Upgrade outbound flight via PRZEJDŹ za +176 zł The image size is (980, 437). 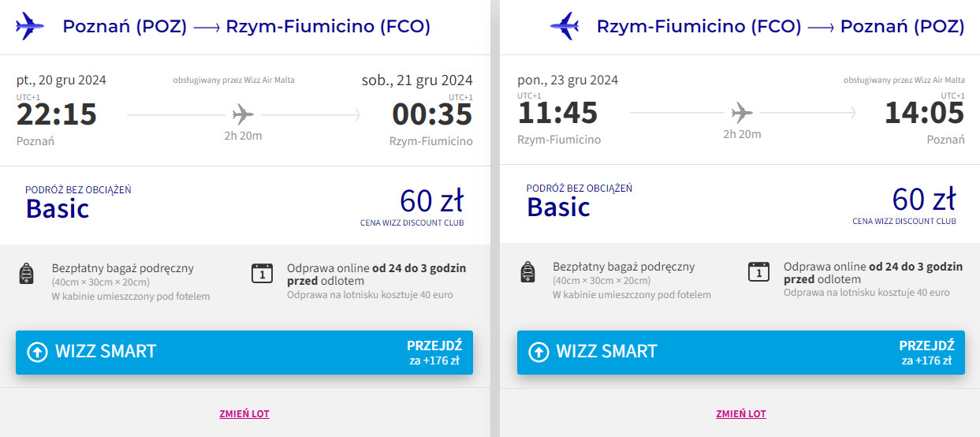click(434, 353)
